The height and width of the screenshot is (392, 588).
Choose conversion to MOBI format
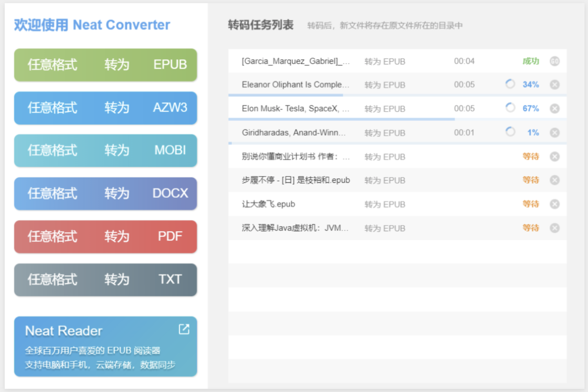click(x=105, y=151)
